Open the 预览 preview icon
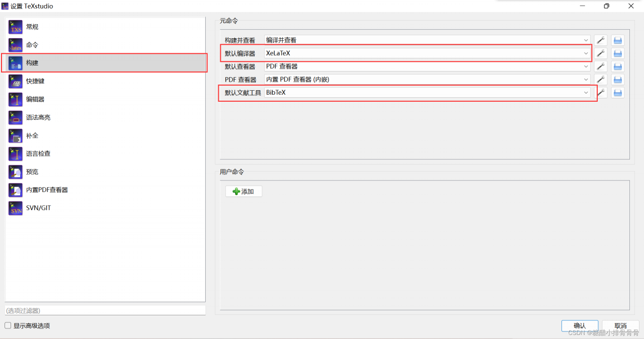The height and width of the screenshot is (339, 644). pos(16,172)
